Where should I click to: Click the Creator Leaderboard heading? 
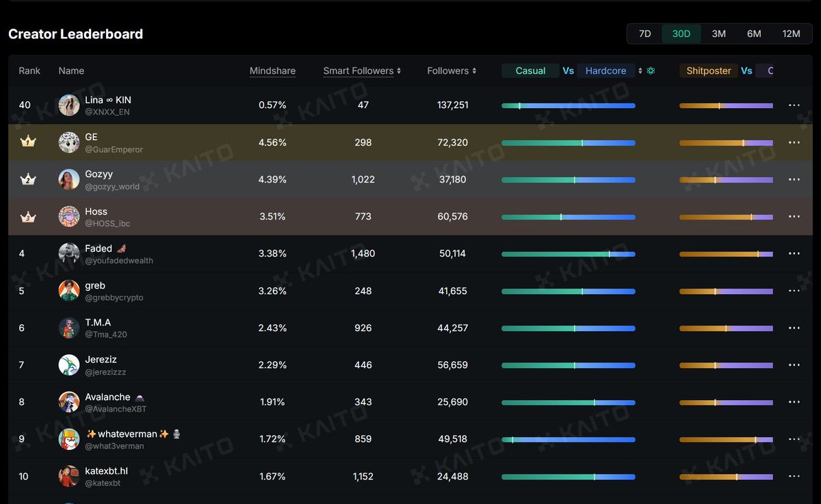click(x=75, y=34)
